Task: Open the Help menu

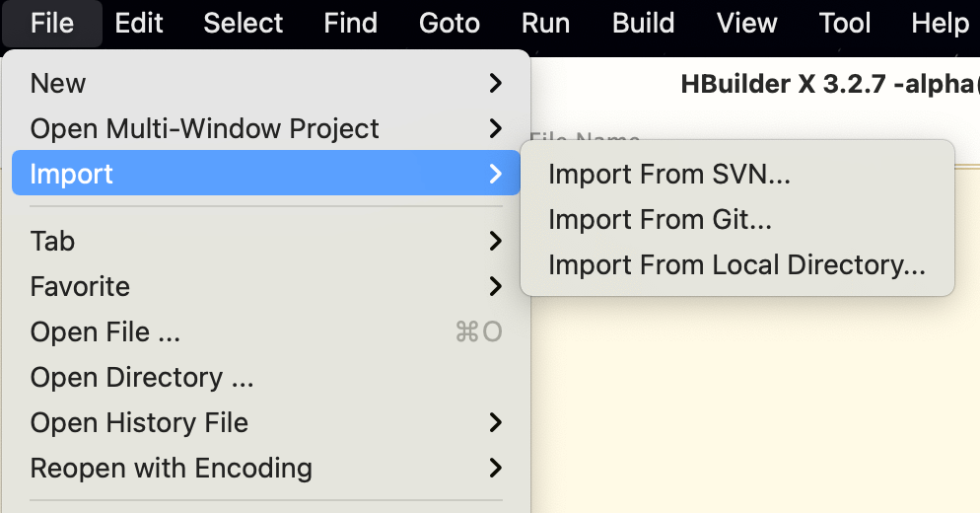Action: pos(940,23)
